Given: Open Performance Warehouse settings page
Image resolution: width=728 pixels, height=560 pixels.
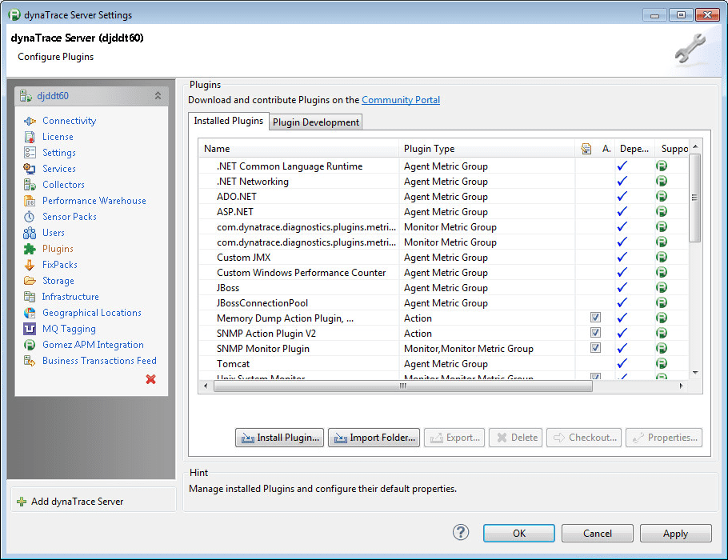Looking at the screenshot, I should [94, 201].
